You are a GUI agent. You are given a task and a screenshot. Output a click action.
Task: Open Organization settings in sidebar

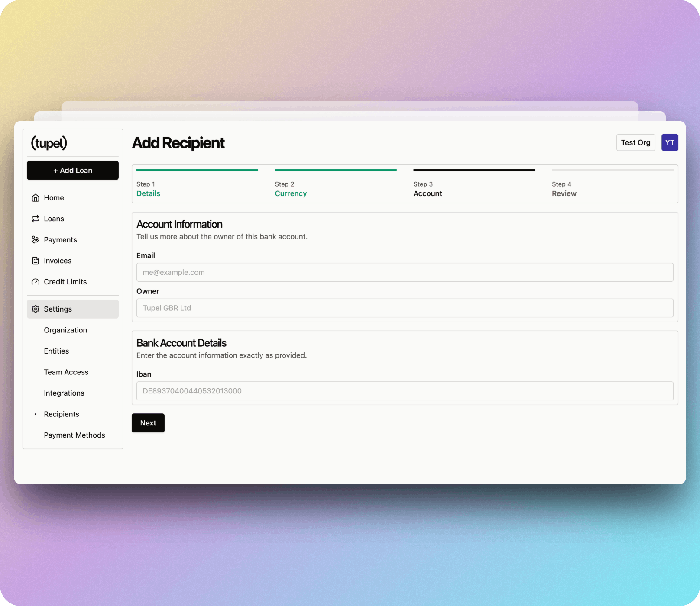[x=65, y=330]
